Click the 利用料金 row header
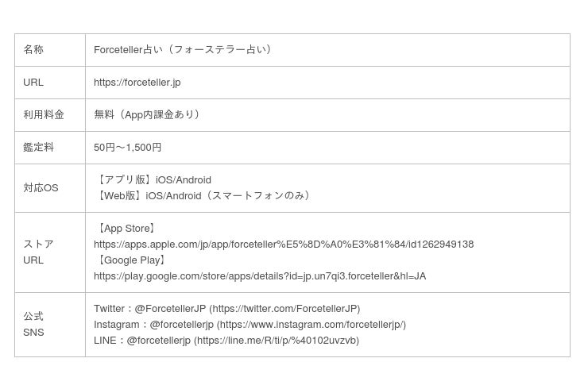588x389 pixels. tap(44, 115)
